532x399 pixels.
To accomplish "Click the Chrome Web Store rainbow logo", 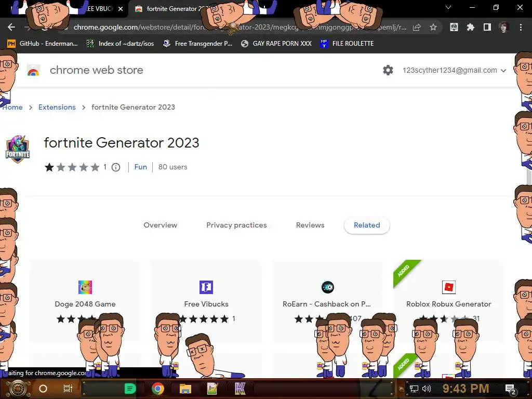I will coord(33,70).
